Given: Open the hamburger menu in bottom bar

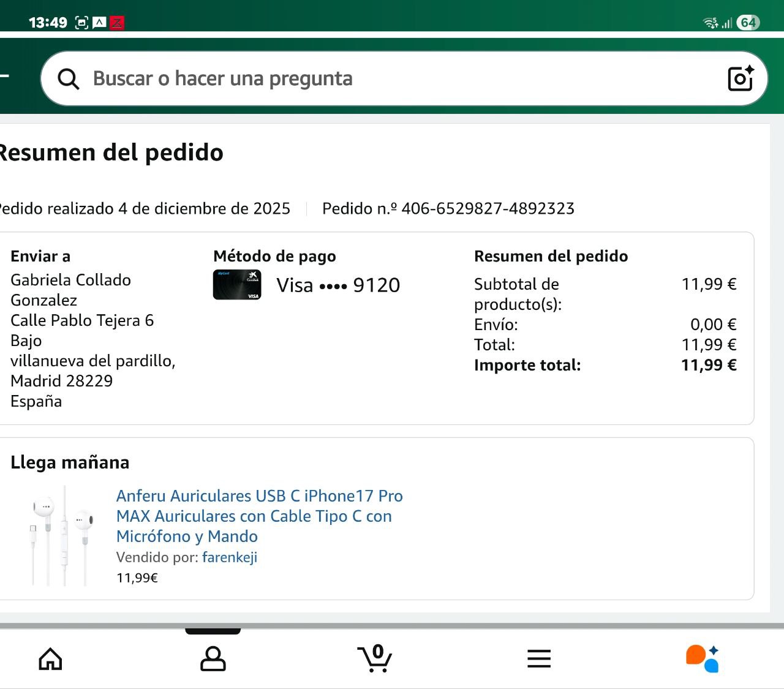Looking at the screenshot, I should click(539, 659).
